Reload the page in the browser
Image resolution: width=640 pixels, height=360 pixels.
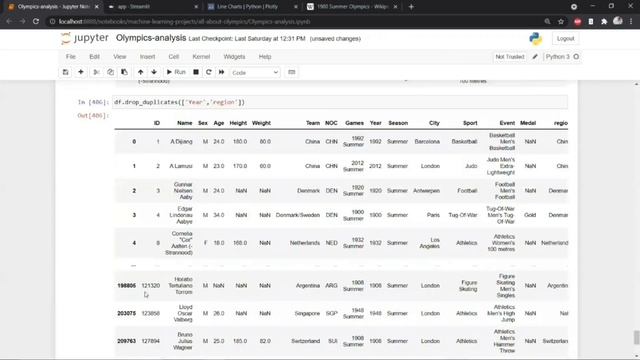point(36,21)
